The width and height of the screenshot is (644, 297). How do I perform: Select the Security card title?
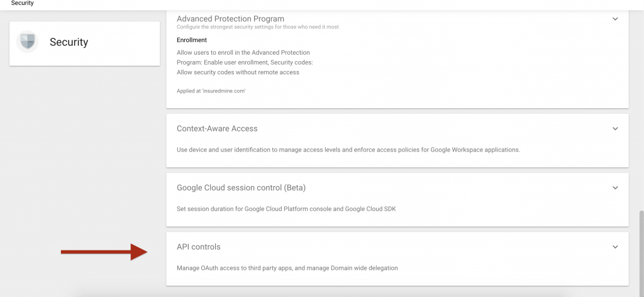[x=69, y=42]
